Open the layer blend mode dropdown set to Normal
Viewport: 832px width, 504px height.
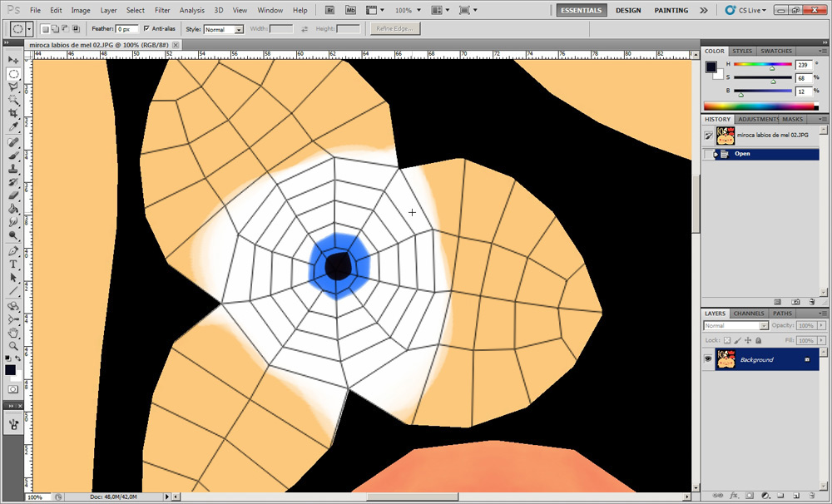click(x=736, y=325)
